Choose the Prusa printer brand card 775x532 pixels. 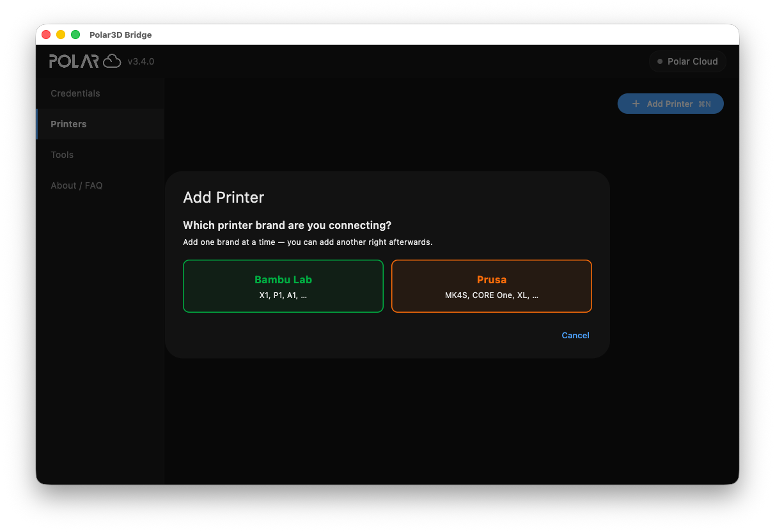492,286
